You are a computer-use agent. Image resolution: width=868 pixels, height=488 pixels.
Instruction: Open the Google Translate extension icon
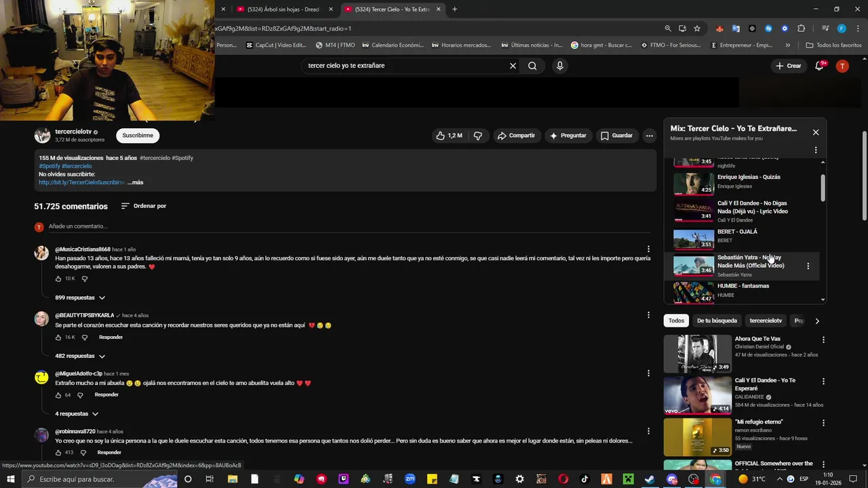click(736, 28)
